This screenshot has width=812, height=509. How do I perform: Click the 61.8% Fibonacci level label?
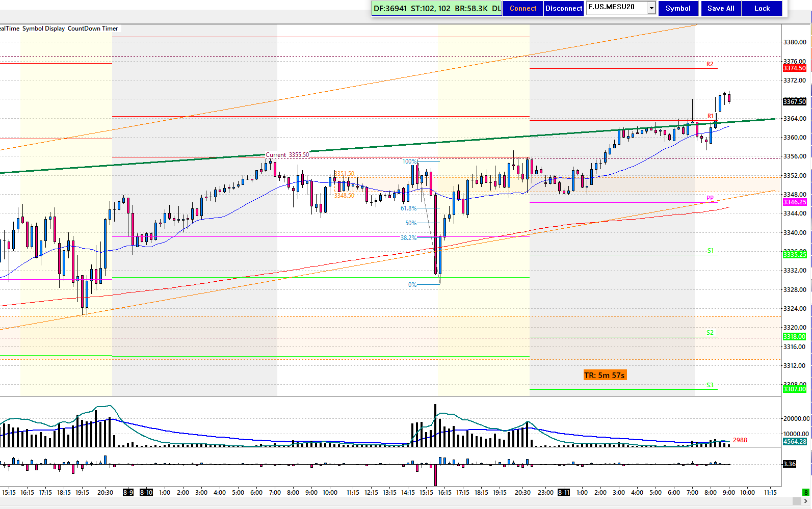click(409, 208)
